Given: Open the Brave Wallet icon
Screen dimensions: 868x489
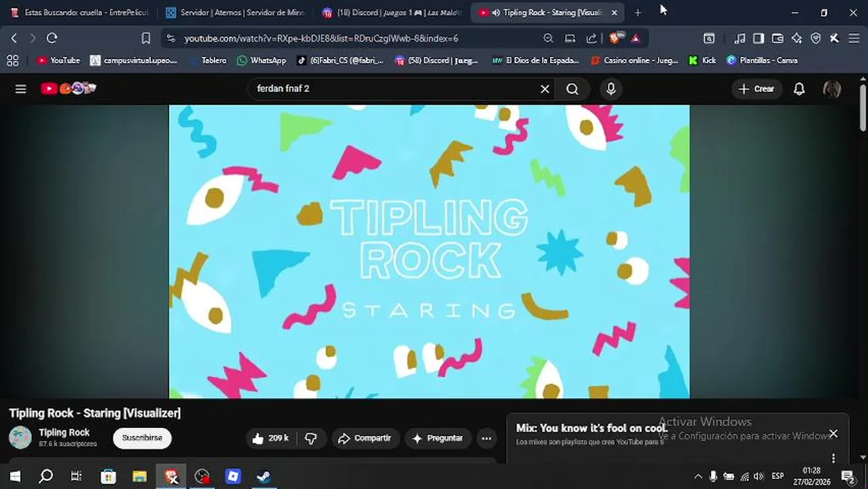Looking at the screenshot, I should pos(778,39).
